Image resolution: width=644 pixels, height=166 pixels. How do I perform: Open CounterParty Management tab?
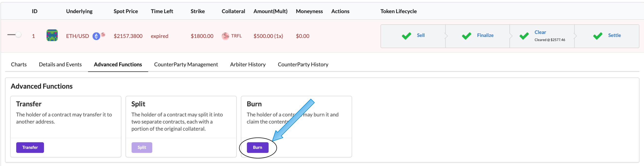point(186,65)
